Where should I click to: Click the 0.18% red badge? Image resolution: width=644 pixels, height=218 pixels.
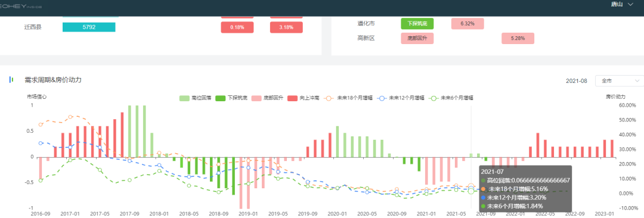point(237,27)
